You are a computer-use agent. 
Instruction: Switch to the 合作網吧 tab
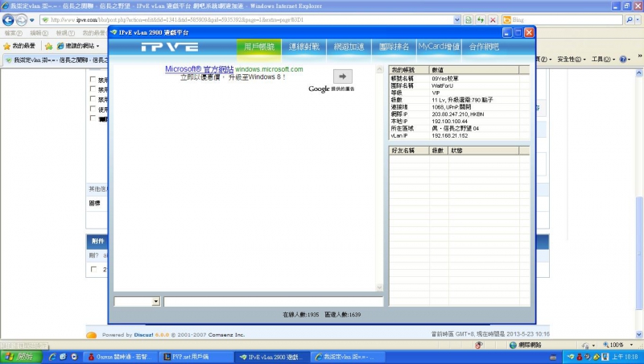coord(484,47)
